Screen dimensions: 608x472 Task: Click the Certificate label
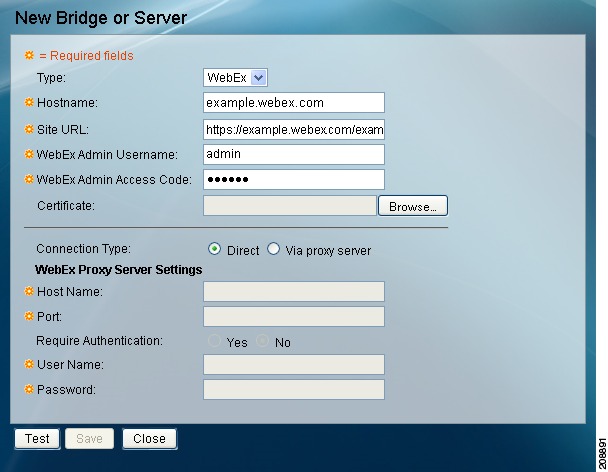click(x=66, y=206)
